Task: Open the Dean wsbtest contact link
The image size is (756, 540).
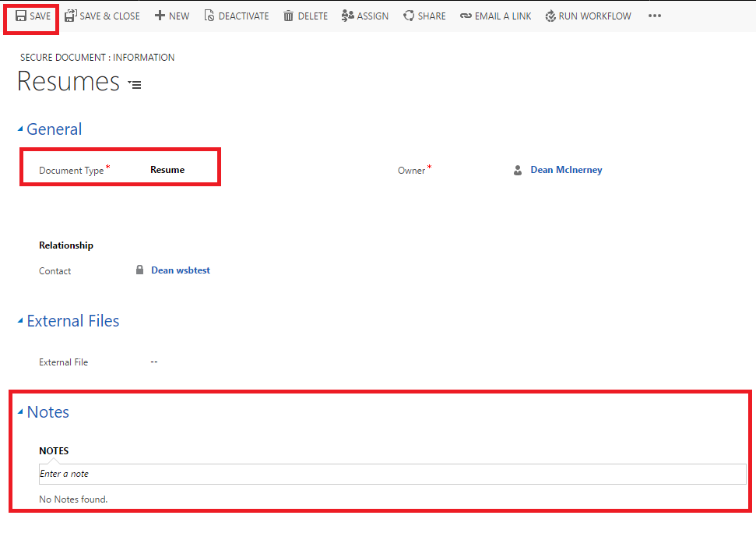Action: pyautogui.click(x=180, y=270)
